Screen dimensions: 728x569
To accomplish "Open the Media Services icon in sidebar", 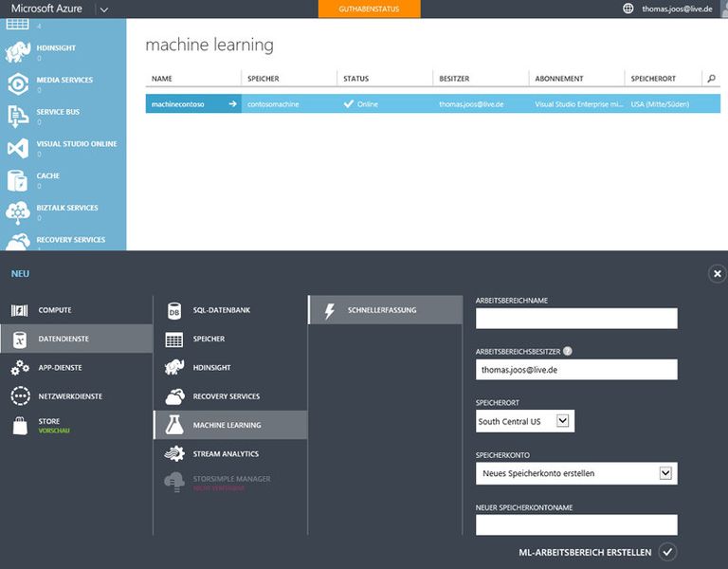I will pos(18,84).
